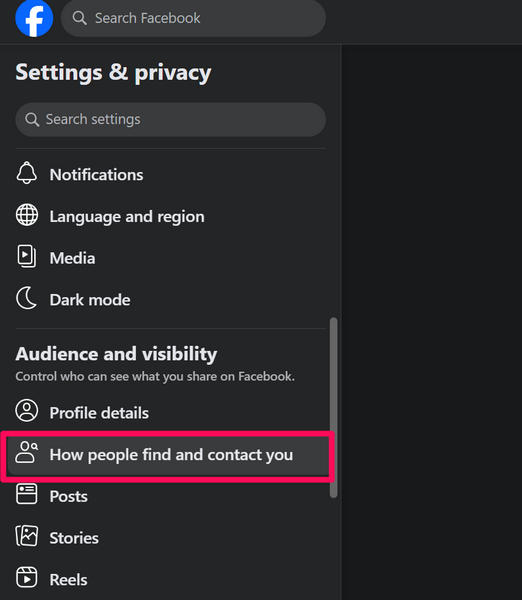The height and width of the screenshot is (600, 522).
Task: Click the Facebook logo icon
Action: click(x=34, y=18)
